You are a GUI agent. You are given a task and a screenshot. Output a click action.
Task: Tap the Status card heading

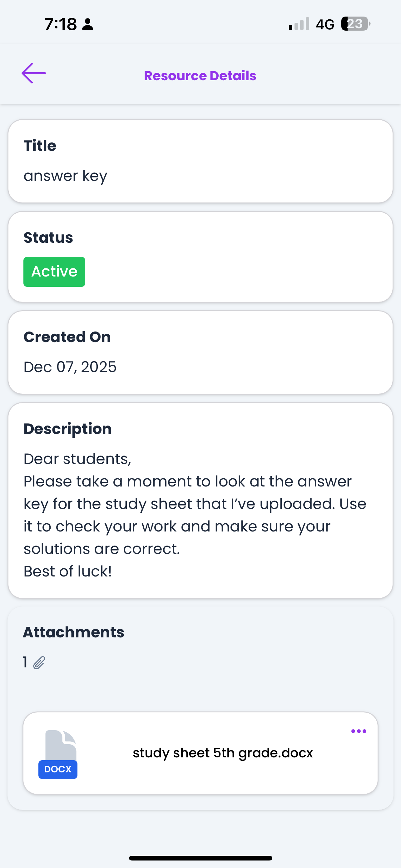48,237
